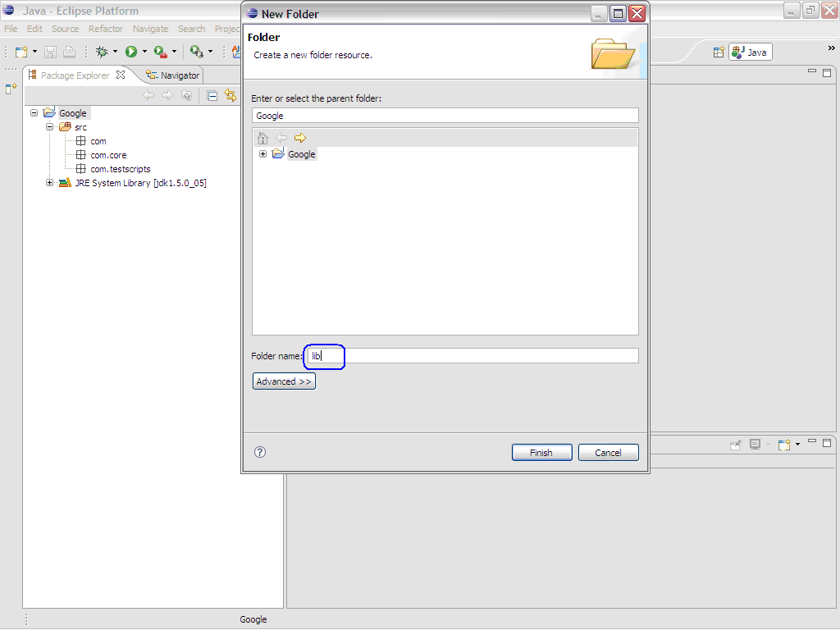Open the File menu
The width and height of the screenshot is (840, 630).
click(11, 29)
